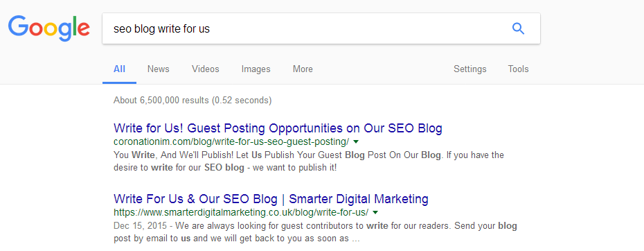Viewport: 644px width, 251px height.
Task: Click the Tools button
Action: [x=519, y=69]
